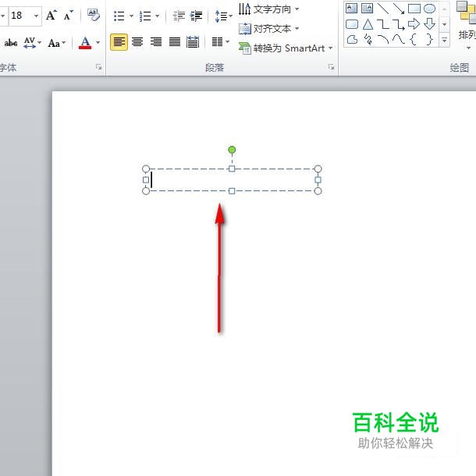Select the arc shape
476x476 pixels.
[x=383, y=39]
